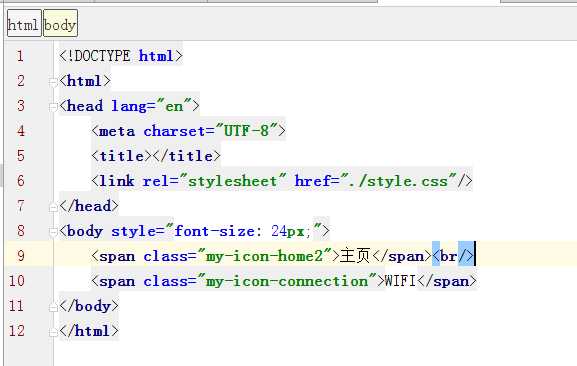The height and width of the screenshot is (366, 577).
Task: Click the lang="en" attribute text
Action: (x=151, y=106)
